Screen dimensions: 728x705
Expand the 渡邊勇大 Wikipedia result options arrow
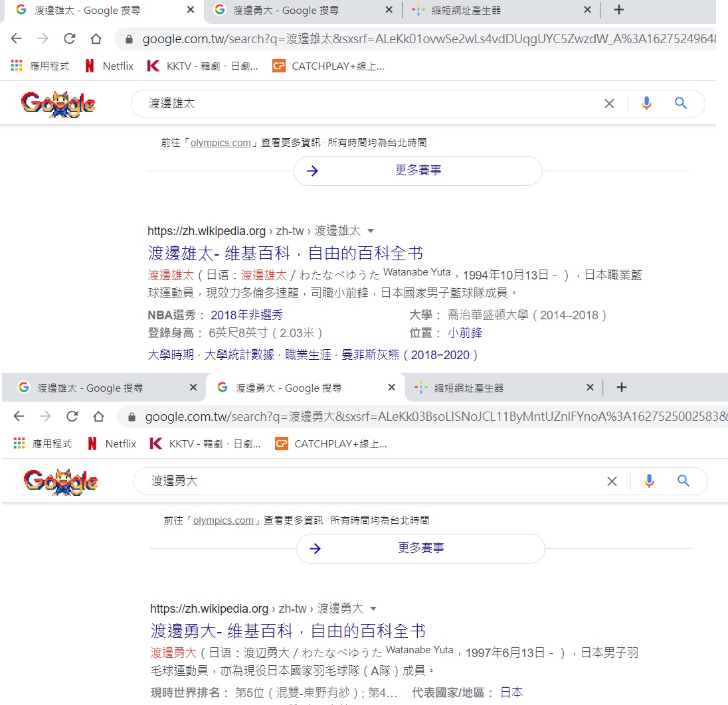pos(373,609)
